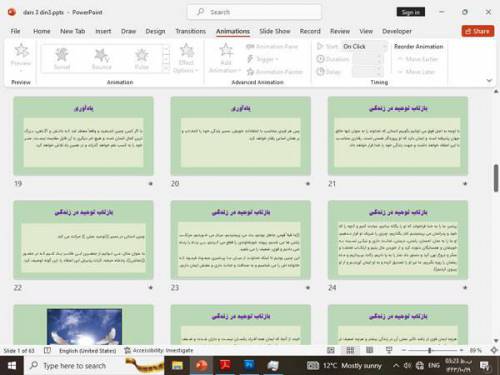Open the Trigger dropdown

(x=263, y=59)
